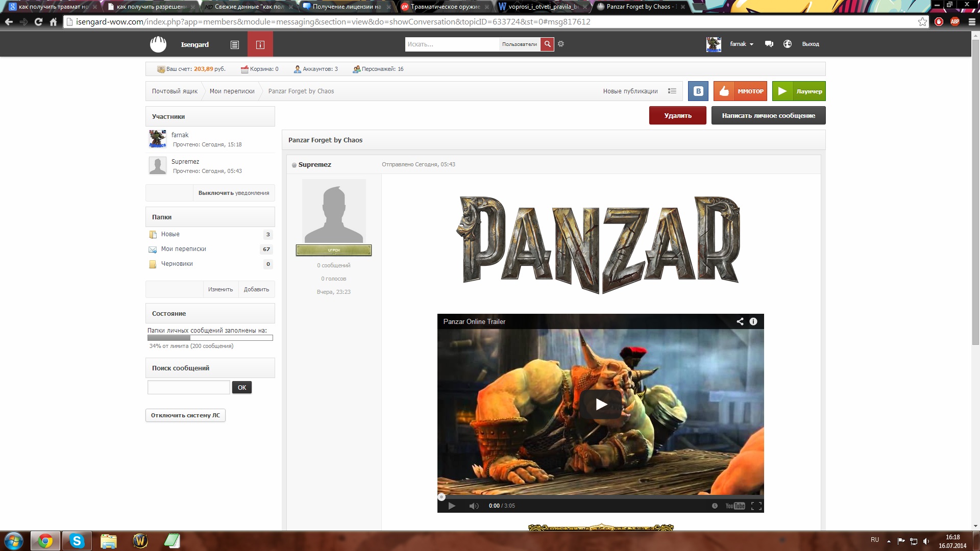Focus the Поиск сообщений input field
This screenshot has height=551, width=980.
189,387
